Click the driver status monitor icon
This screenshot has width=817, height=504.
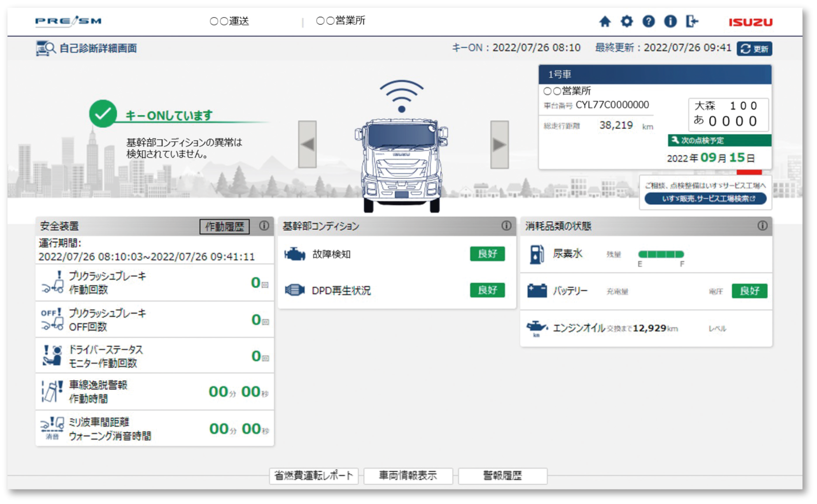click(52, 356)
